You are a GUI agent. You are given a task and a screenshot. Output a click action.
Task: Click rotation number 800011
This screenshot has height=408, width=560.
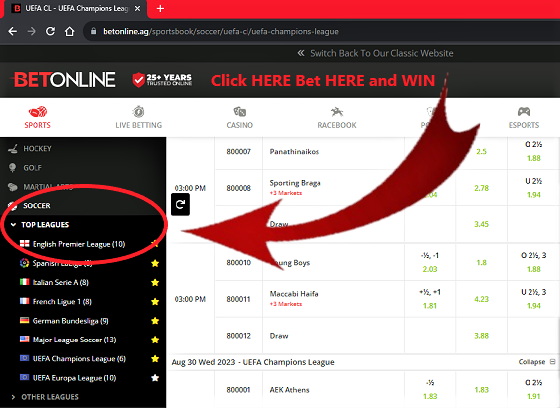click(238, 299)
